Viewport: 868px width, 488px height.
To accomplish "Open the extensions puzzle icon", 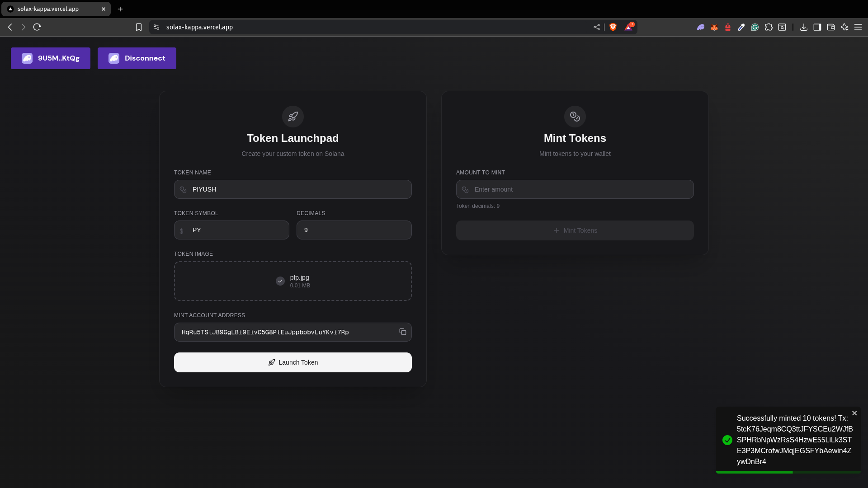I will click(769, 27).
